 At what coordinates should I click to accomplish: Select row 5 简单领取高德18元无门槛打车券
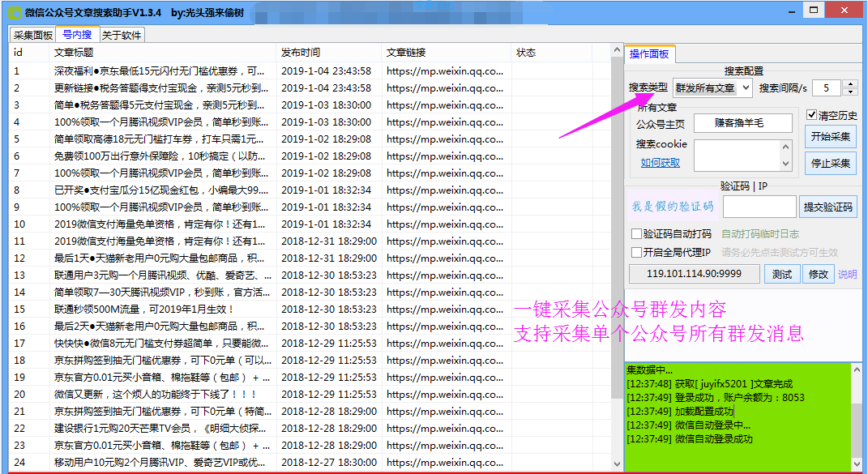coord(310,139)
